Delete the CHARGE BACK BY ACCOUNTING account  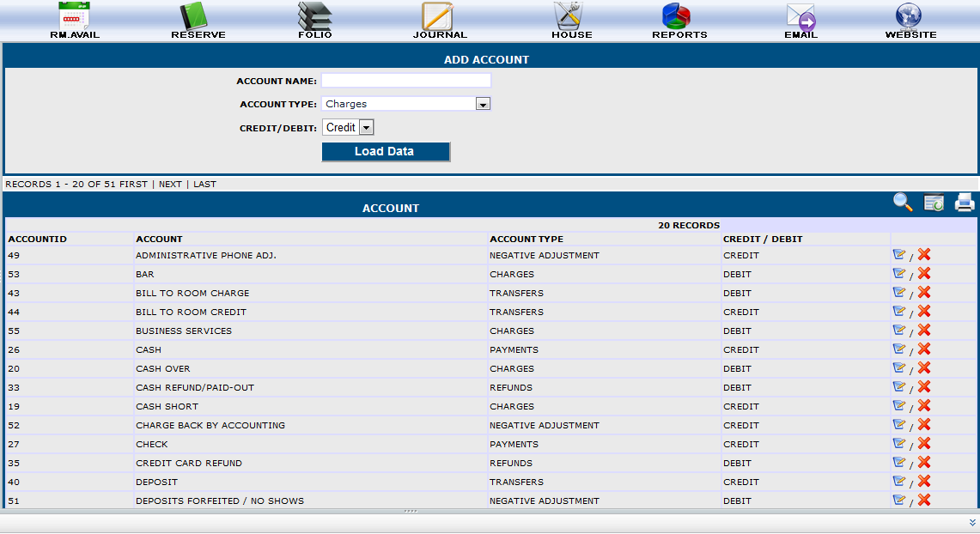pyautogui.click(x=924, y=424)
